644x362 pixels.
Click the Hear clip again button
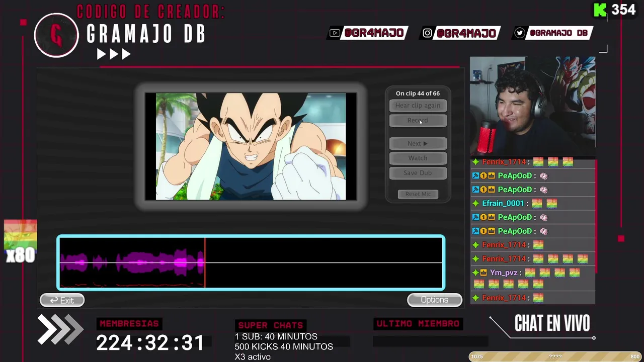(x=418, y=106)
